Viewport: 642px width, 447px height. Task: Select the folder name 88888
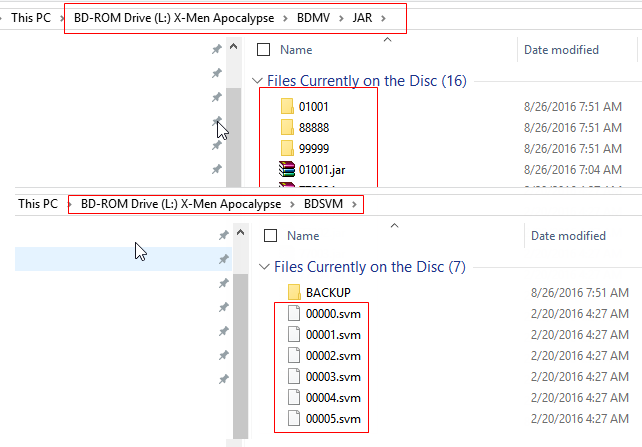coord(314,128)
